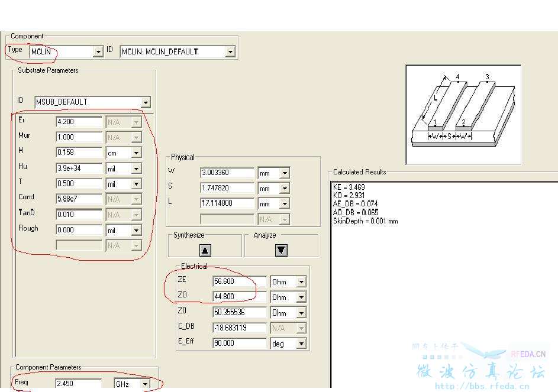
Task: Open the E_Eff unit dropdown showing deg
Action: point(301,344)
